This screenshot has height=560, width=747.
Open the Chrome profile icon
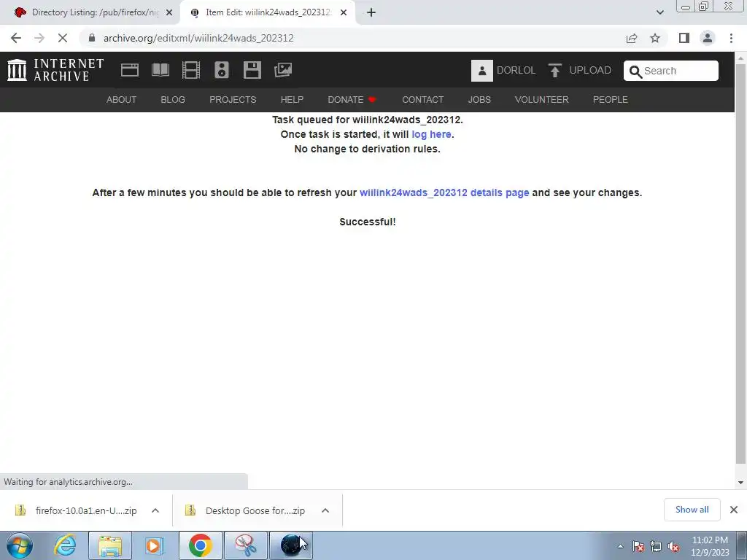(708, 38)
